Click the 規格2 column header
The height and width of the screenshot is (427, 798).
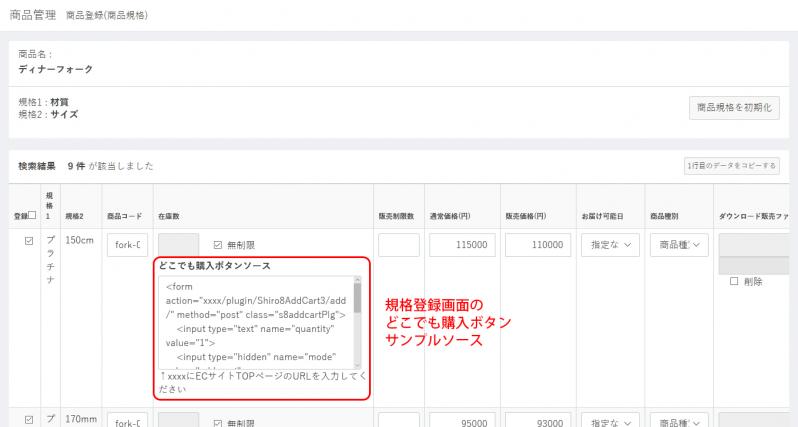[74, 216]
